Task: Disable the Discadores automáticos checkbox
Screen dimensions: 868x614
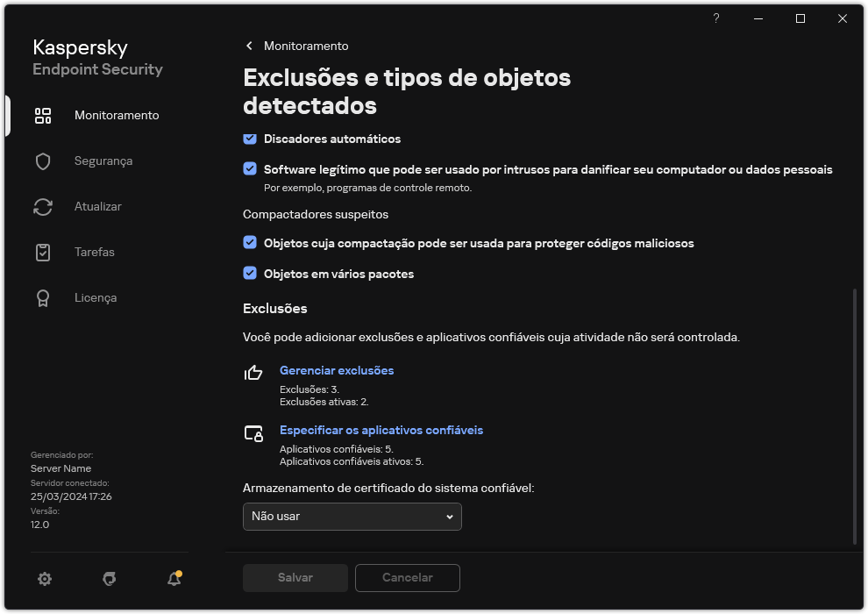Action: (249, 139)
